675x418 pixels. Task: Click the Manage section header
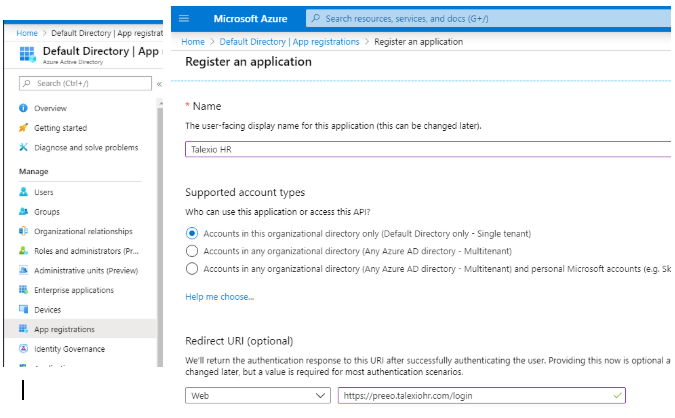[34, 171]
